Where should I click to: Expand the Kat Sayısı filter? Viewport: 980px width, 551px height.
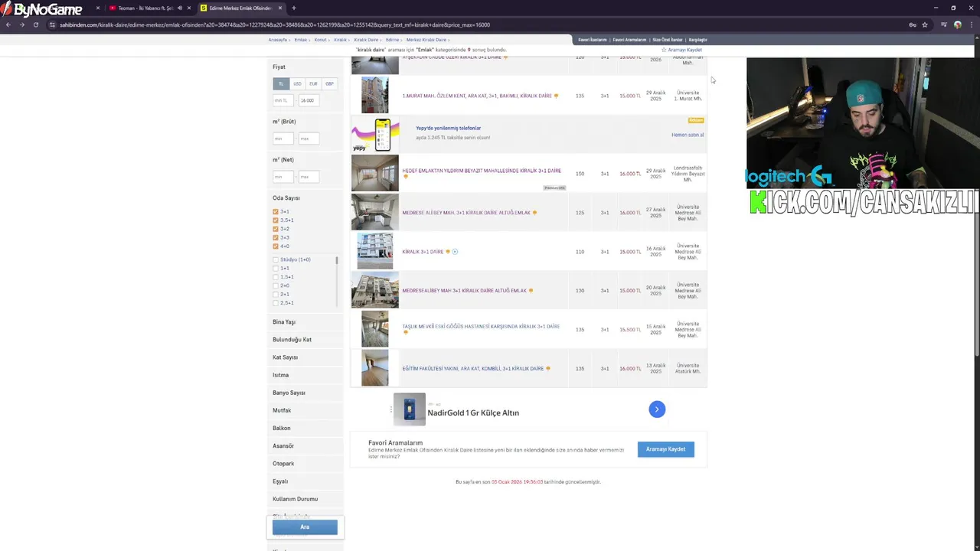[305, 357]
